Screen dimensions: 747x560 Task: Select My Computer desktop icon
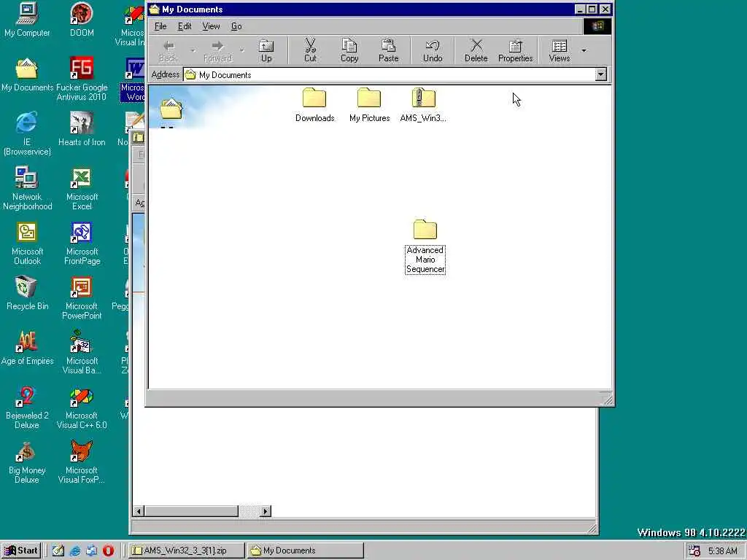pyautogui.click(x=27, y=20)
